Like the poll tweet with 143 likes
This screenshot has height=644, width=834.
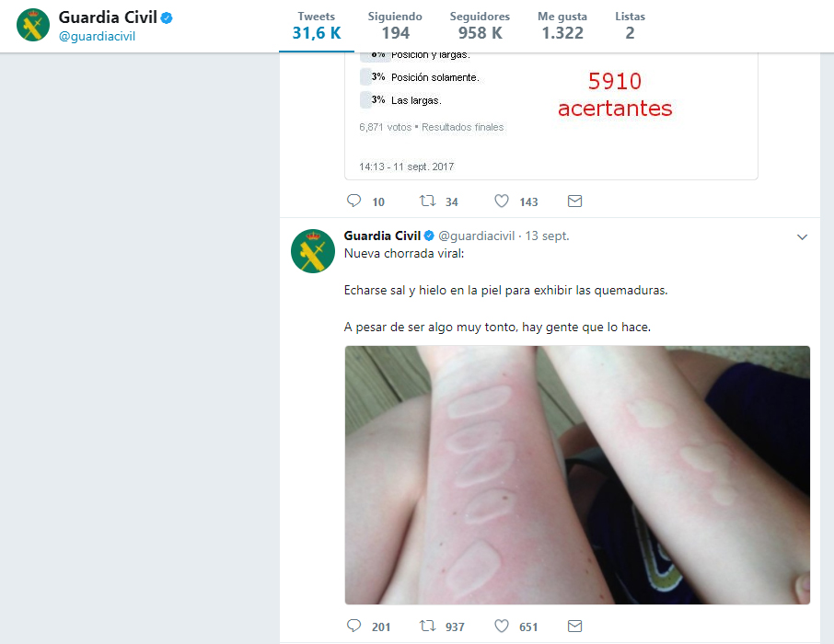click(x=501, y=201)
